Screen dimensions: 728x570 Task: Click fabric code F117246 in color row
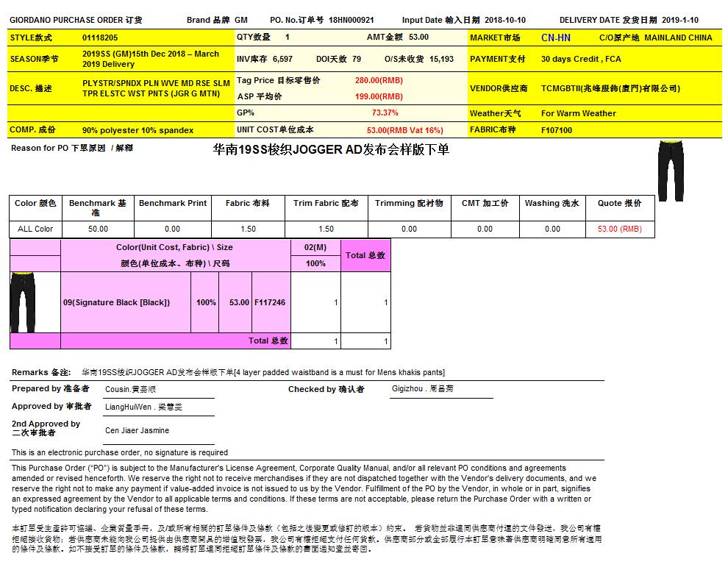tap(270, 302)
